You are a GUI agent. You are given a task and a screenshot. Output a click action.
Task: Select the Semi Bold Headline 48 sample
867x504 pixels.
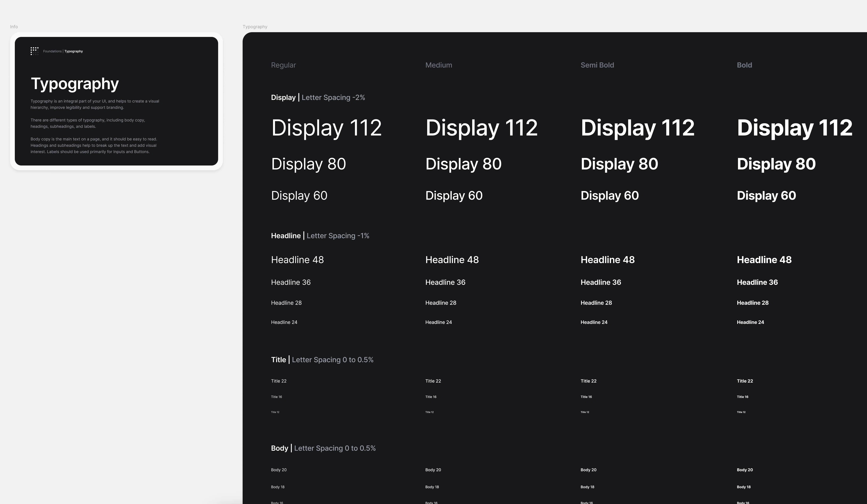click(x=607, y=260)
